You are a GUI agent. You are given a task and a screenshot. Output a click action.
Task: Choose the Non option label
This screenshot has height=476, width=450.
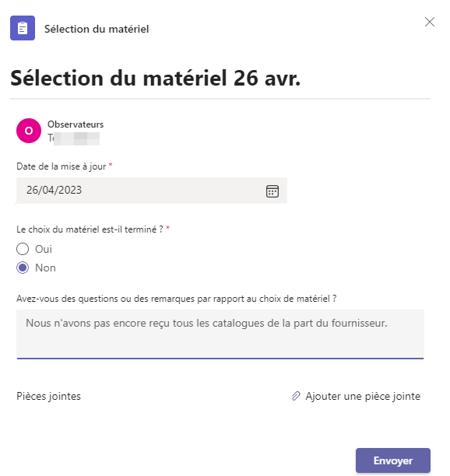point(45,268)
